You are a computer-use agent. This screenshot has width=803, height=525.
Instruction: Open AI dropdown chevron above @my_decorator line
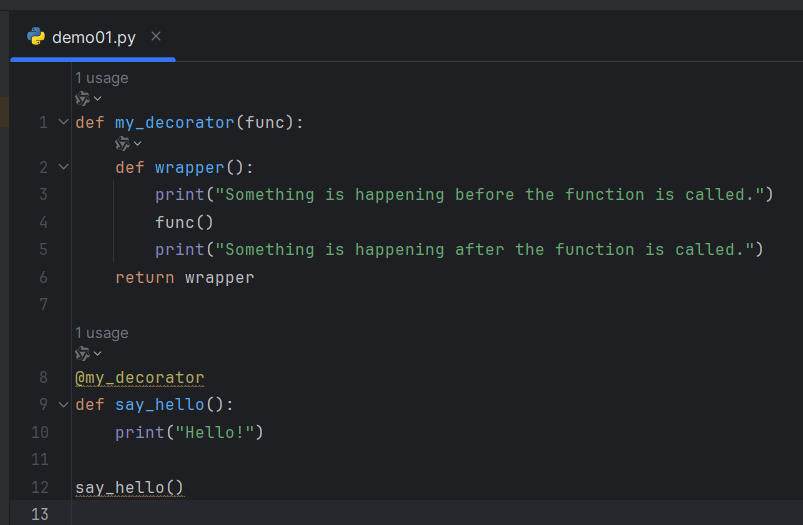97,353
